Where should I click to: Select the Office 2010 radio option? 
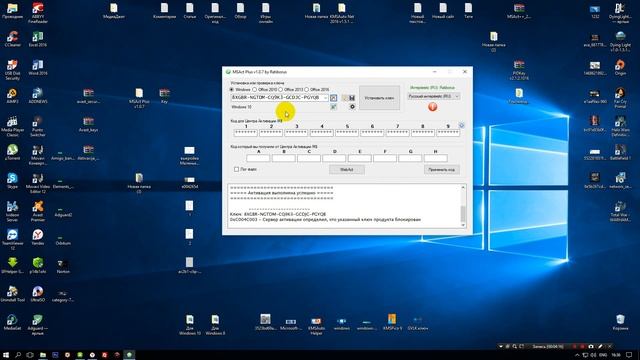(x=255, y=89)
